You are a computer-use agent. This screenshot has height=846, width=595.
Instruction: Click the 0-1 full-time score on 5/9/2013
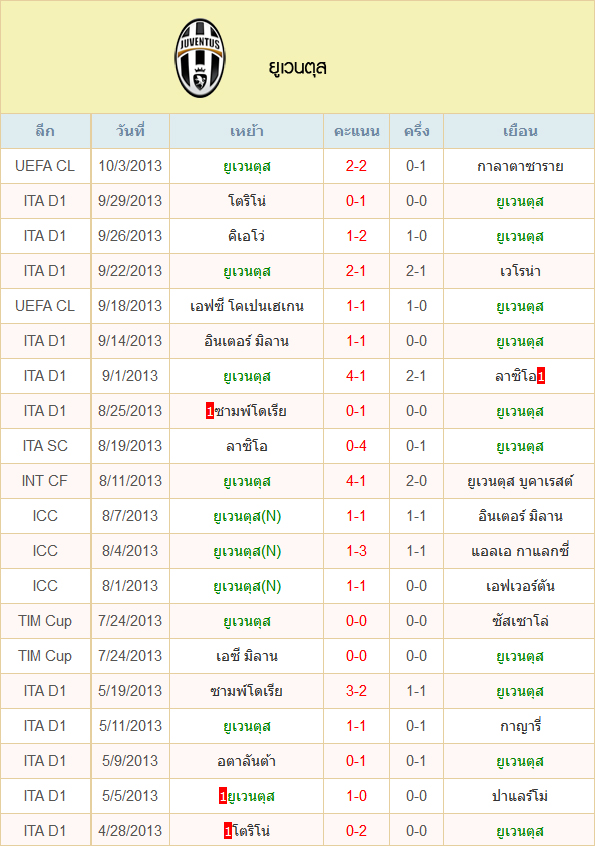(356, 761)
